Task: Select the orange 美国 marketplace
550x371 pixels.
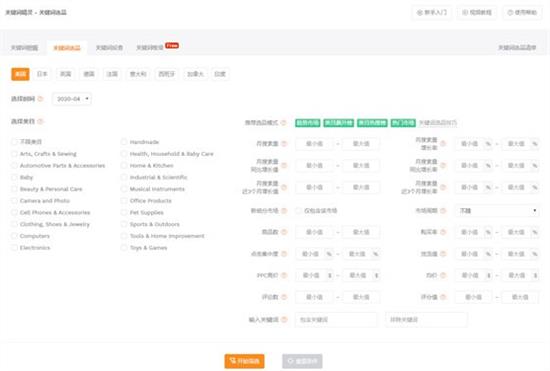Action: 20,74
